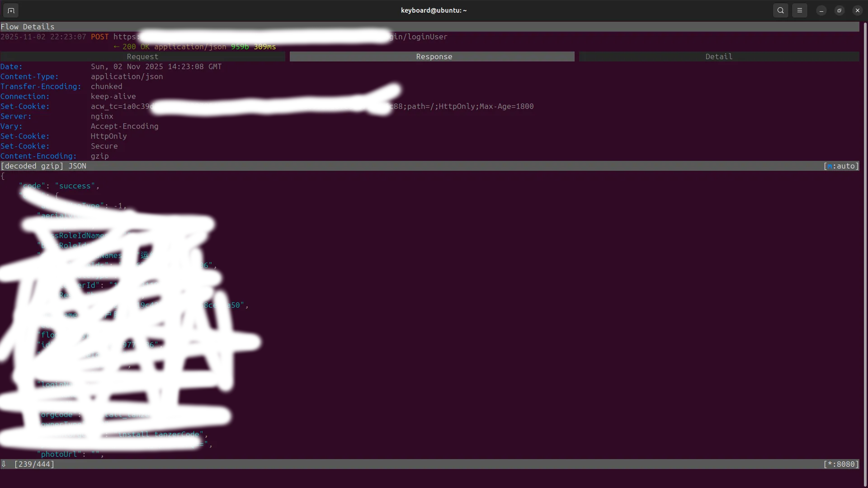Click the 2025-11-02 22:23:07 timestamp

coord(43,37)
